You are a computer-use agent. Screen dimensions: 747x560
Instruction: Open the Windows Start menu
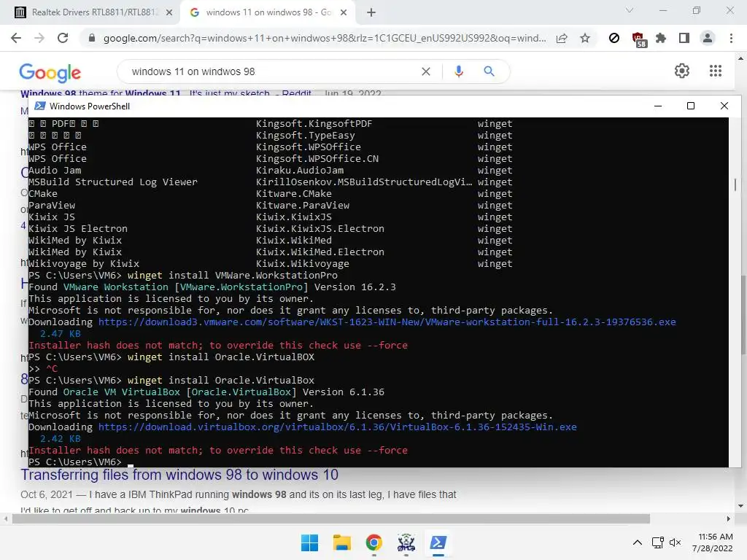[309, 542]
